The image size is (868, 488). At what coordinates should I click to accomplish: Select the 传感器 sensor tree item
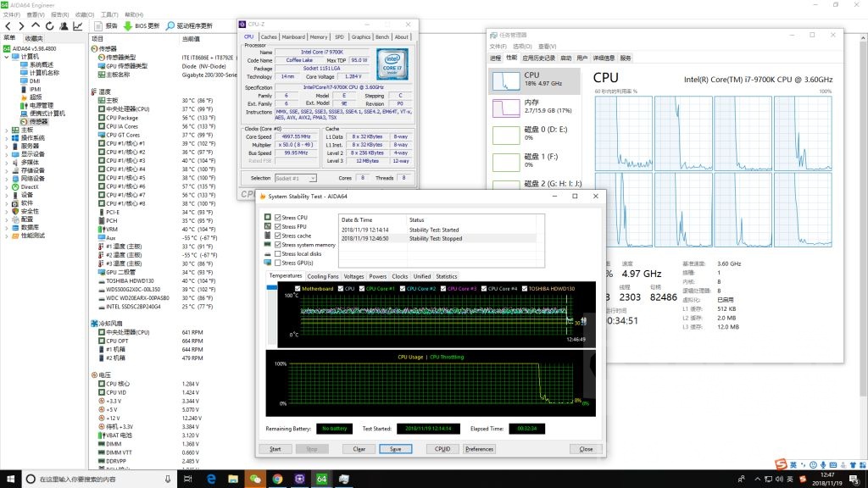pos(38,121)
